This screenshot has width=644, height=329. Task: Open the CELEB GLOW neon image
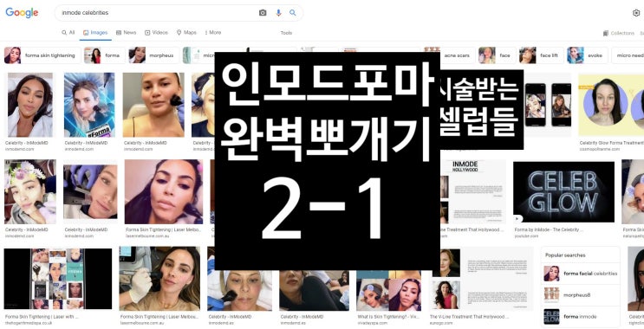[563, 192]
